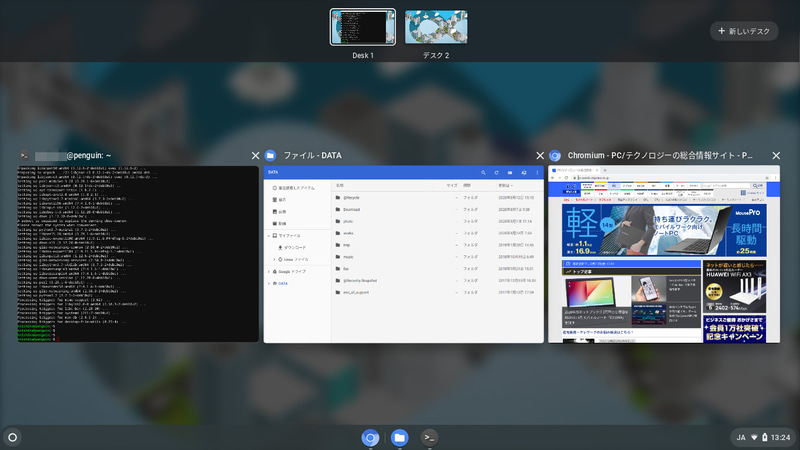Viewport: 800px width, 450px height.
Task: Click the refresh icon in Files toolbar
Action: pos(496,172)
